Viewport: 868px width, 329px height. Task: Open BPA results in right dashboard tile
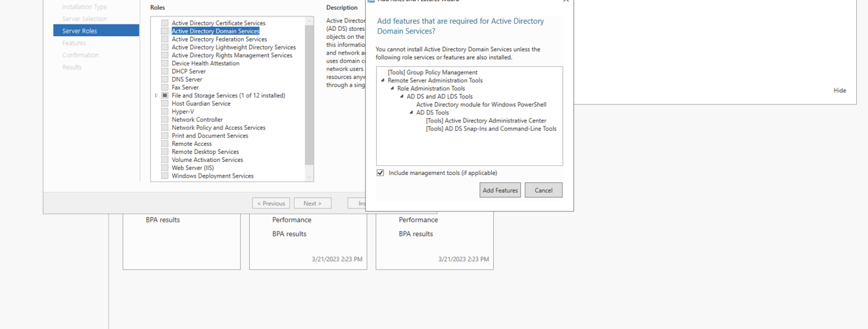point(416,234)
